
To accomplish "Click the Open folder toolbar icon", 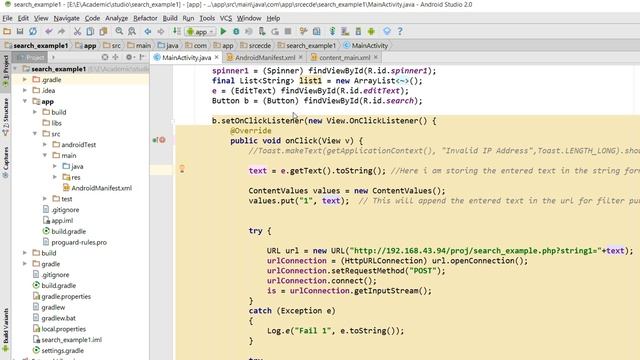I will (x=7, y=31).
